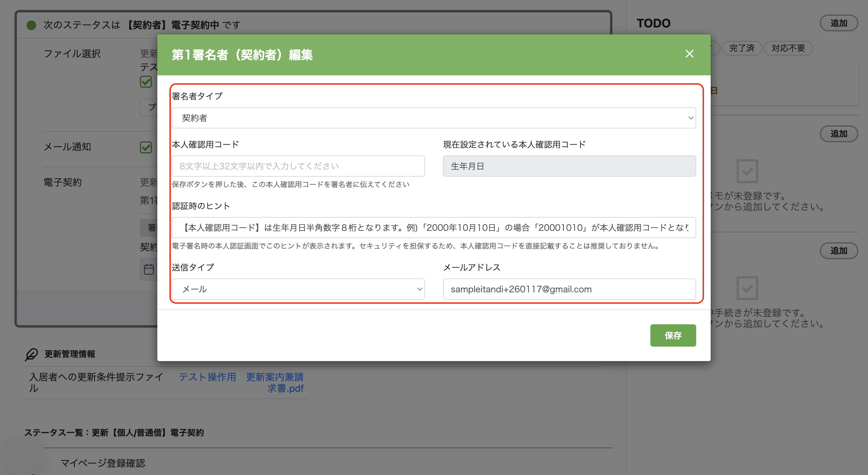Click the 【契約者】電子契約中 status text
Screen dimensions: 868x475
point(172,25)
